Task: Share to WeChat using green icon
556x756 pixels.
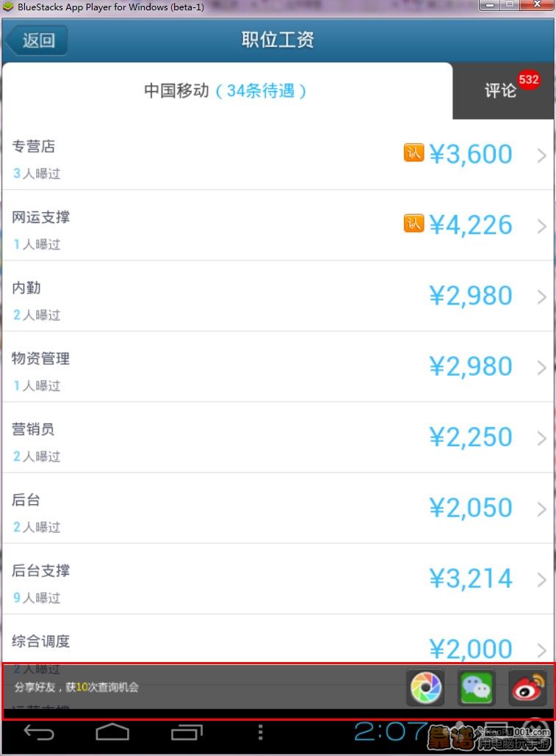Action: pos(476,688)
